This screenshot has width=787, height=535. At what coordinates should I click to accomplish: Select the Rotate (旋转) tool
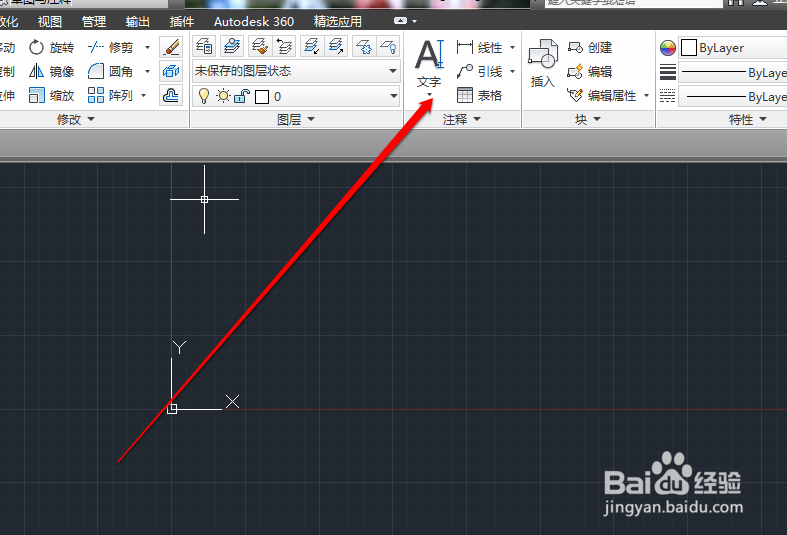(51, 48)
